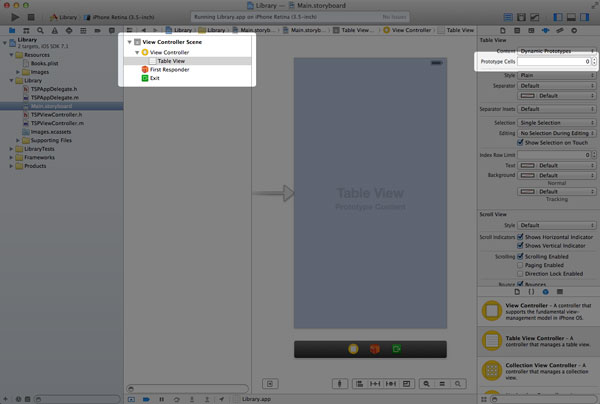Open the Attributes inspector tab
600x404 pixels.
tap(545, 30)
